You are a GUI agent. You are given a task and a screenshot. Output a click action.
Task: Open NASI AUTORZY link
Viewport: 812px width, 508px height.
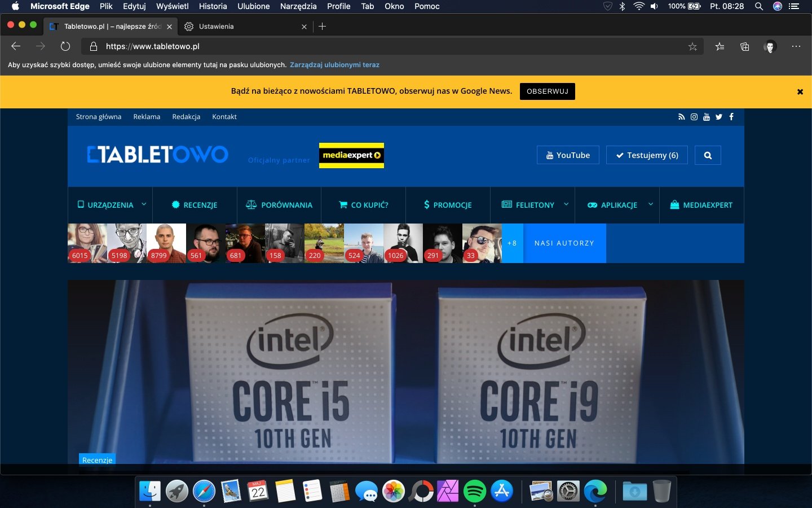point(564,243)
